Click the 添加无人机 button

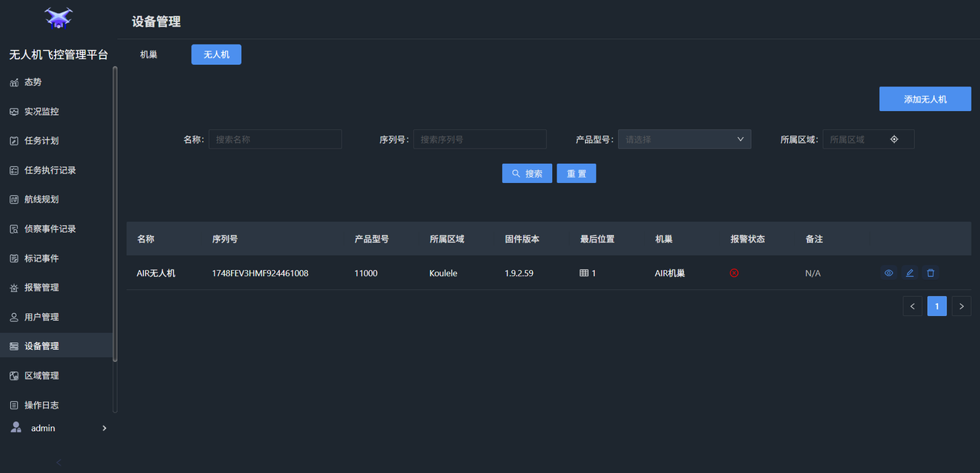925,99
